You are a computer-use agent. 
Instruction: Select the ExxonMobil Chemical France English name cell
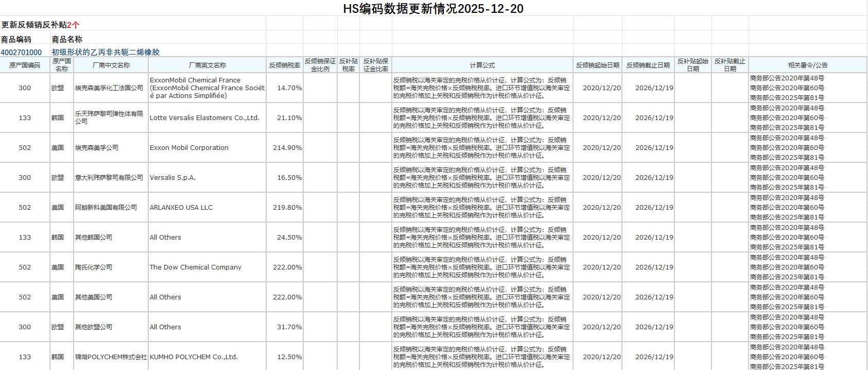207,88
